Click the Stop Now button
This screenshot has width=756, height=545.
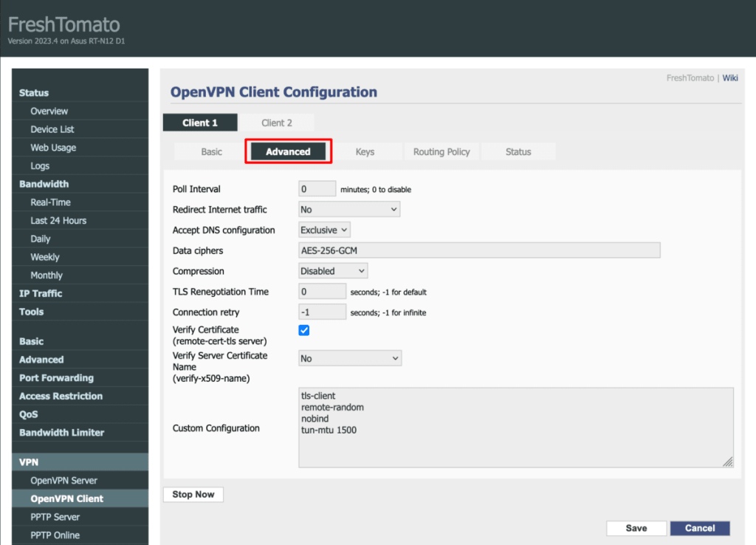click(193, 494)
